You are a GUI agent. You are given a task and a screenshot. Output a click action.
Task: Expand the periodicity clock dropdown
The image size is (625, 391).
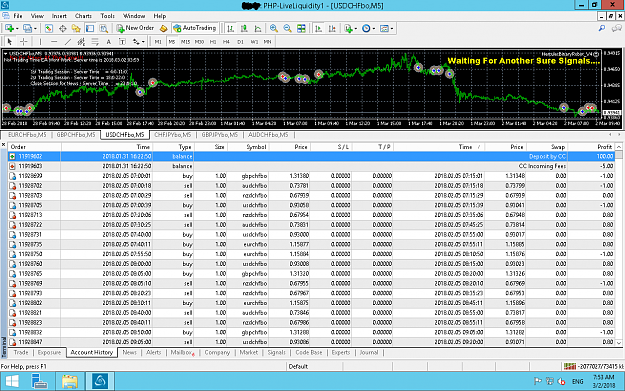point(373,29)
